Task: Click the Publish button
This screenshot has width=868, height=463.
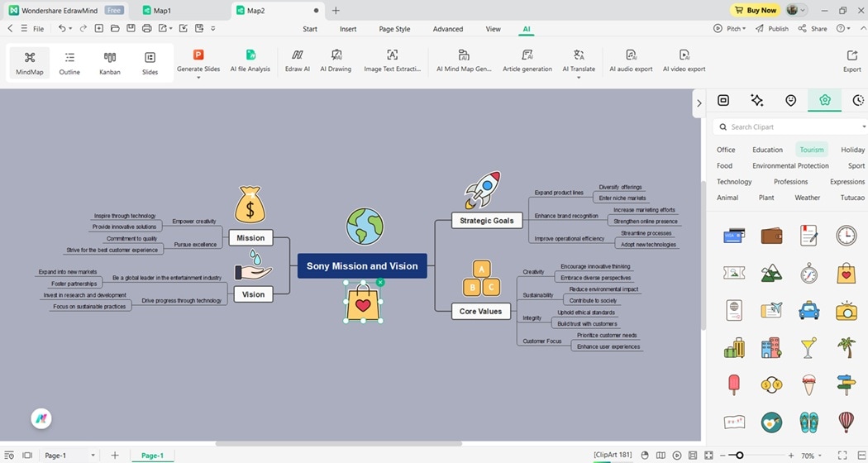Action: tap(771, 28)
